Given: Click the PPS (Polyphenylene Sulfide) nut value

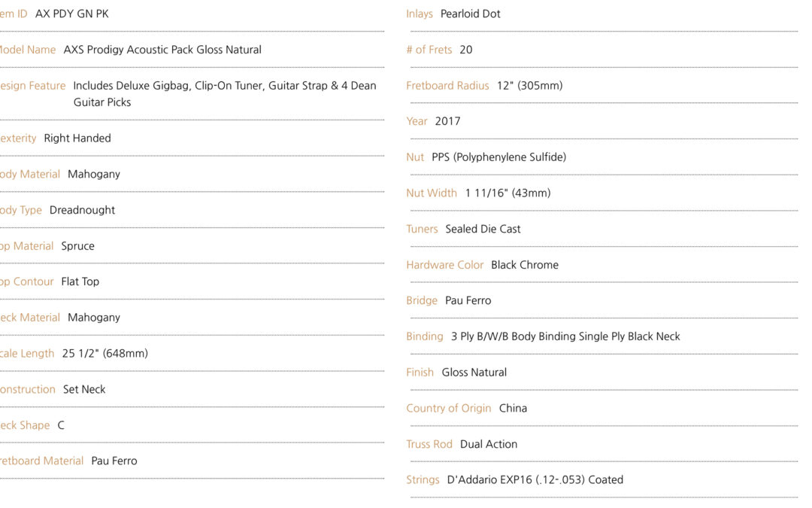Looking at the screenshot, I should click(x=498, y=157).
